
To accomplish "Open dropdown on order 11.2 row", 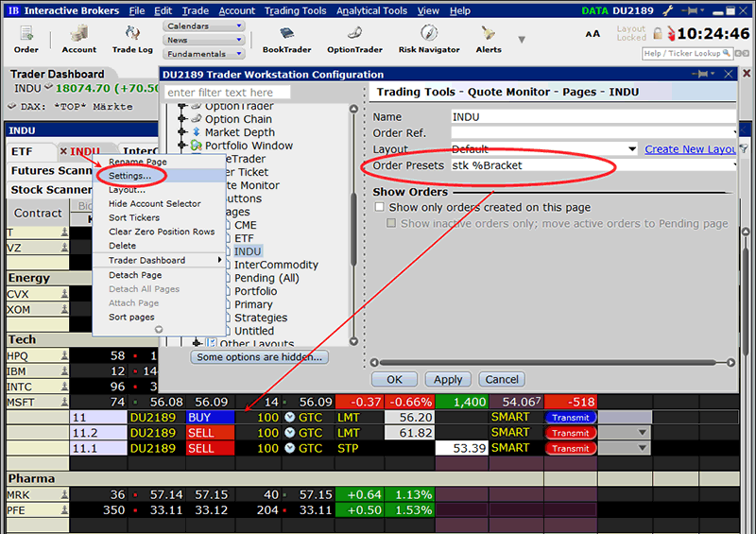I will click(642, 433).
